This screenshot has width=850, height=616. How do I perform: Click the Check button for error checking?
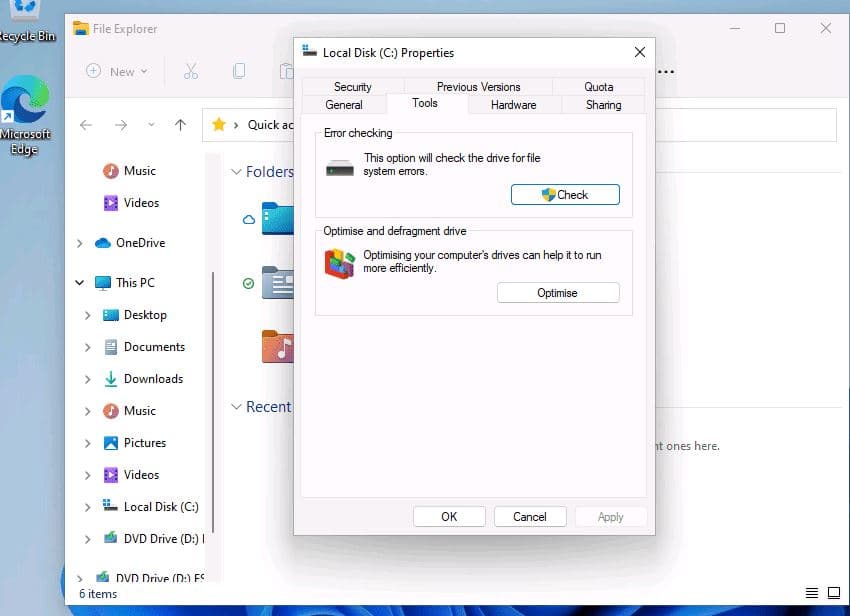point(565,195)
